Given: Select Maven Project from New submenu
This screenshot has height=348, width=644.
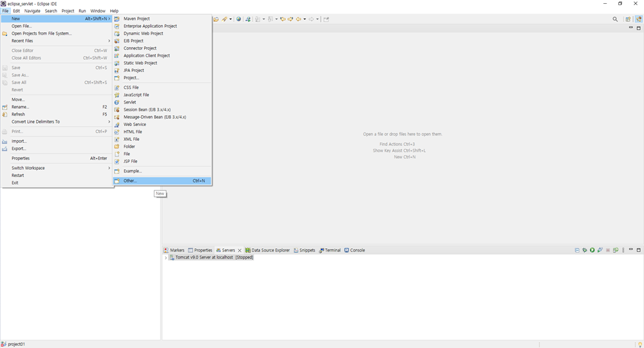Looking at the screenshot, I should pos(162,19).
